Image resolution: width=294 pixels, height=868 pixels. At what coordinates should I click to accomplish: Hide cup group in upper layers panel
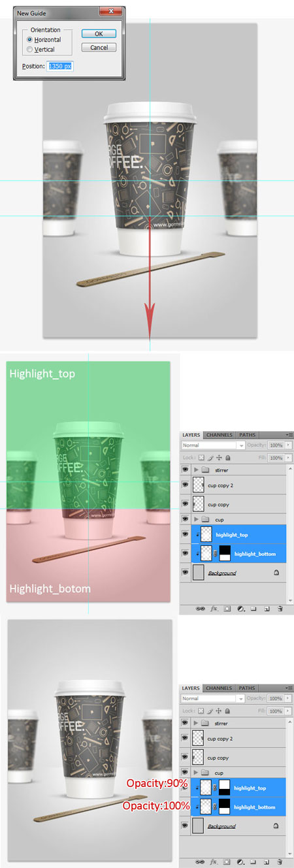[186, 519]
